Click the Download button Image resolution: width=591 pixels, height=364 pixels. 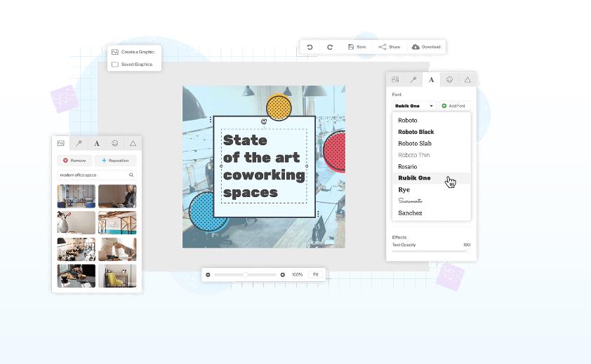click(x=426, y=47)
